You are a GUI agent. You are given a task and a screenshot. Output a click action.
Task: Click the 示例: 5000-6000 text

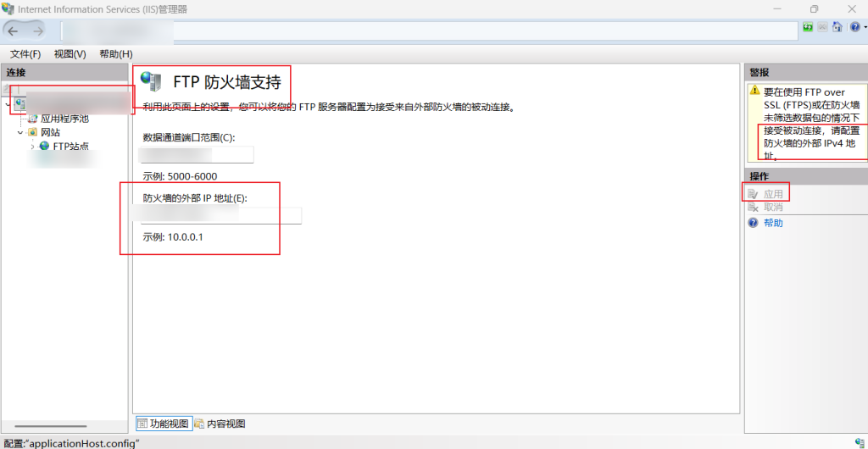point(180,176)
